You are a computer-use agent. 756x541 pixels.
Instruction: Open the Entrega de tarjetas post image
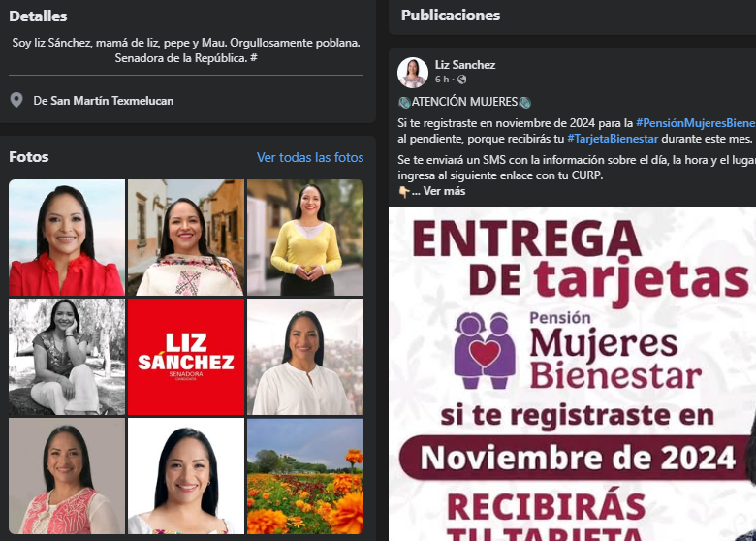(x=572, y=374)
